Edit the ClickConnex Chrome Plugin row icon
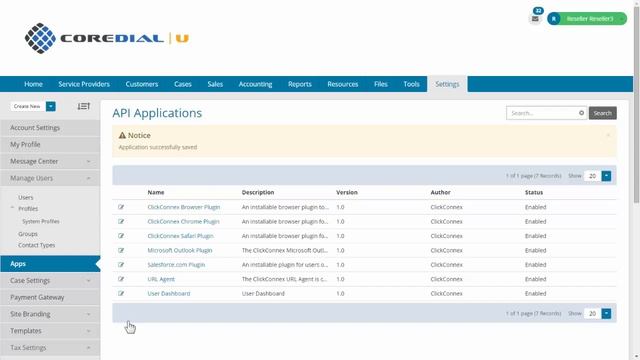Screen dimensions: 640x360 (x=121, y=221)
